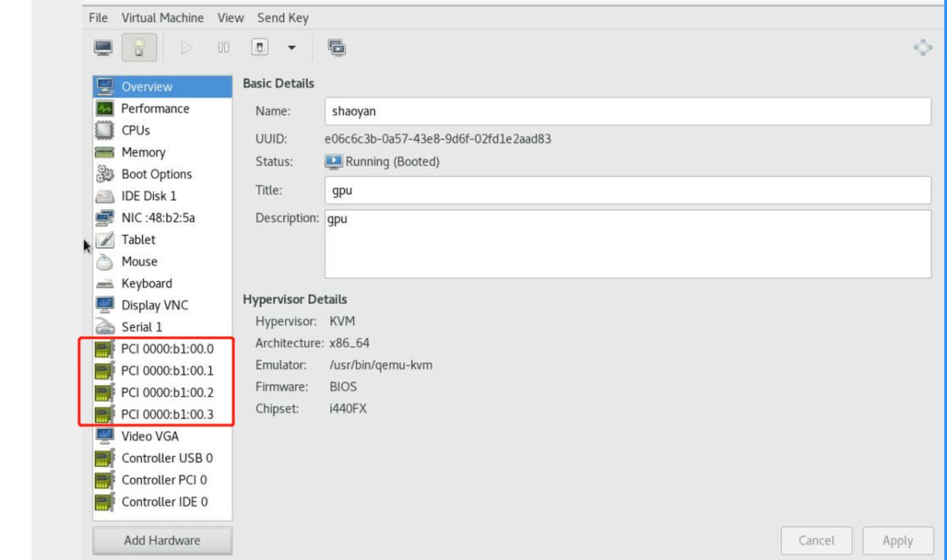Open the Send Key menu

283,17
